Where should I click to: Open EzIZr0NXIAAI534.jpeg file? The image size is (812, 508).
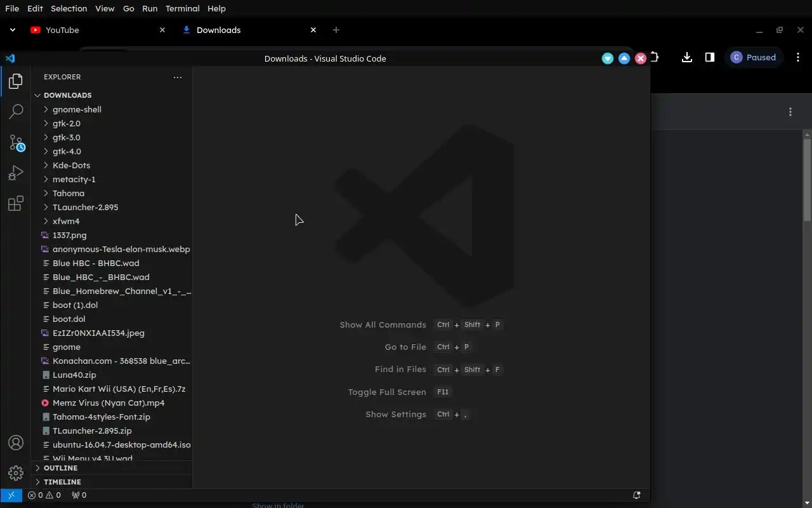(x=112, y=333)
